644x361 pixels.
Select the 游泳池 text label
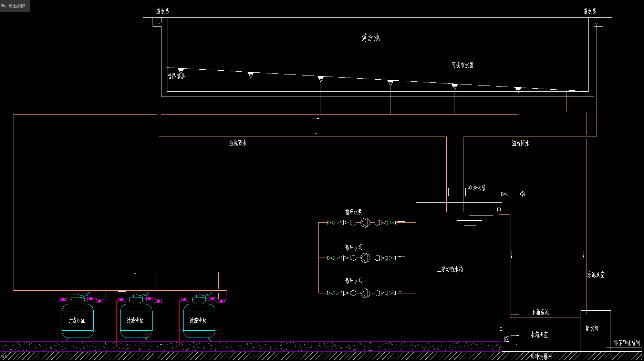(371, 38)
